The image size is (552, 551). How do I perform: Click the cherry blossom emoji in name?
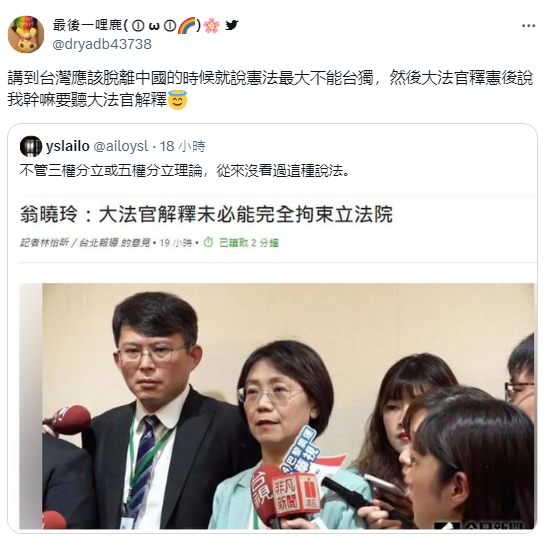pyautogui.click(x=211, y=25)
